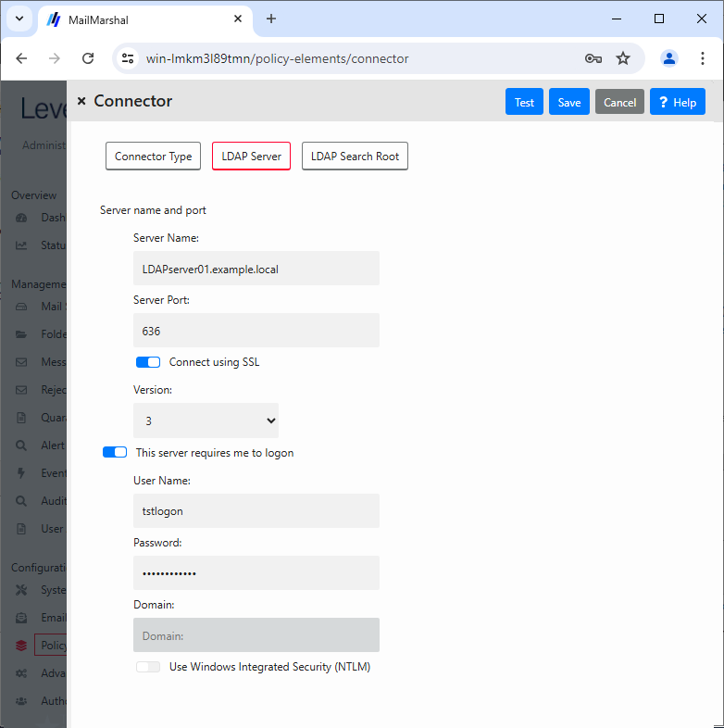Click the Policy layers sidebar icon
The height and width of the screenshot is (728, 724).
(x=21, y=646)
